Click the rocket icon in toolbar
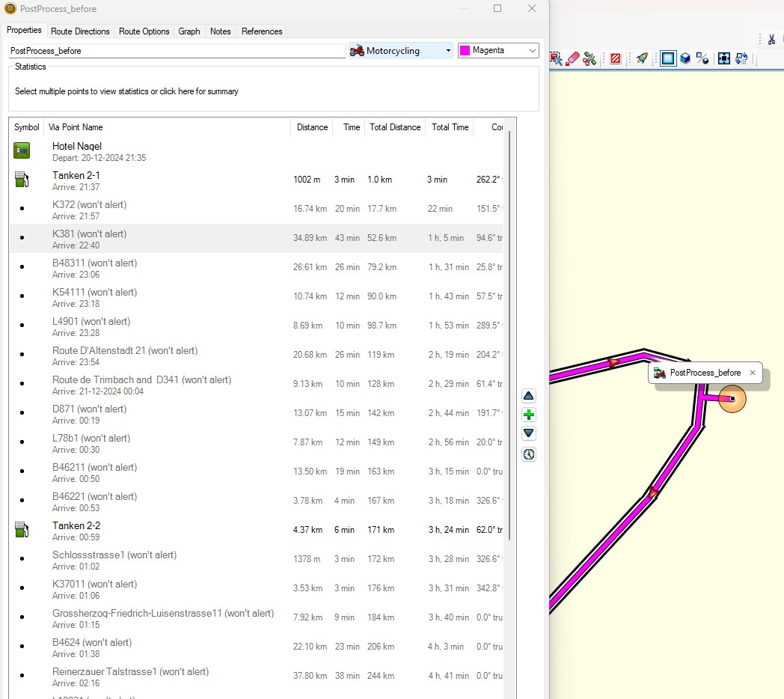Screen dimensions: 784x699 point(641,58)
